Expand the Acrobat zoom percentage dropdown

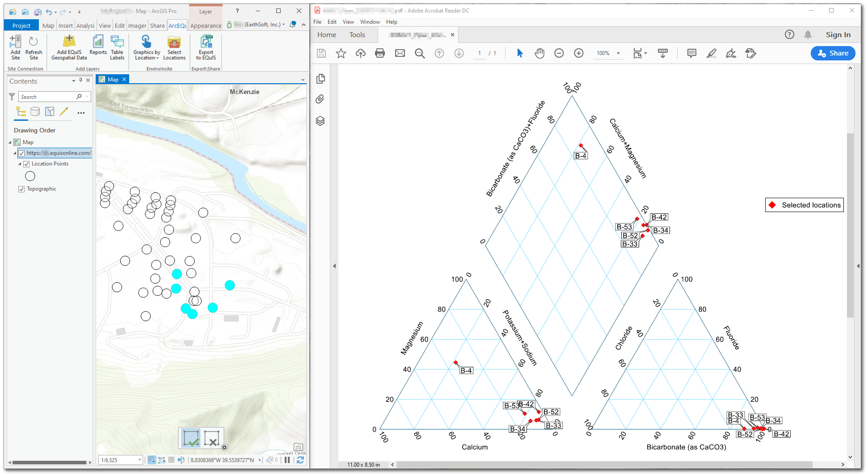click(x=619, y=53)
